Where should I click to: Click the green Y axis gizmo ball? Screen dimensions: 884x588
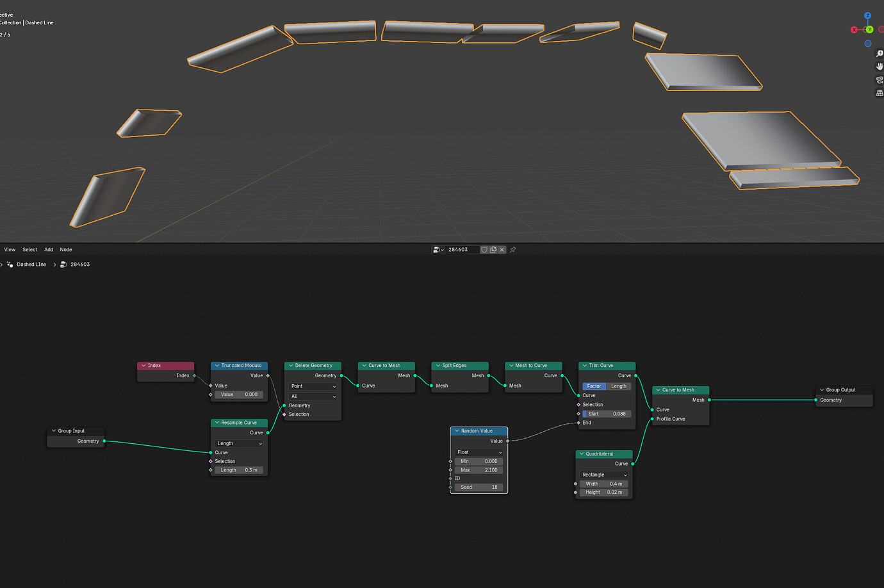[x=869, y=29]
